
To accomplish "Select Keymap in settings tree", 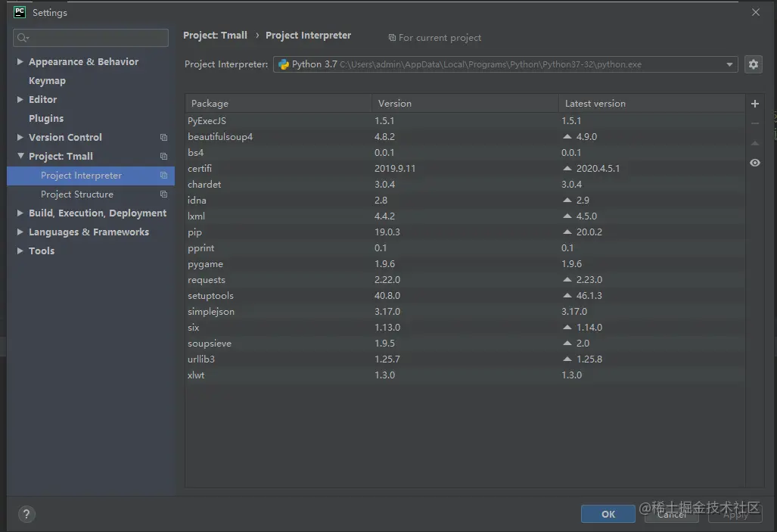I will [x=47, y=80].
